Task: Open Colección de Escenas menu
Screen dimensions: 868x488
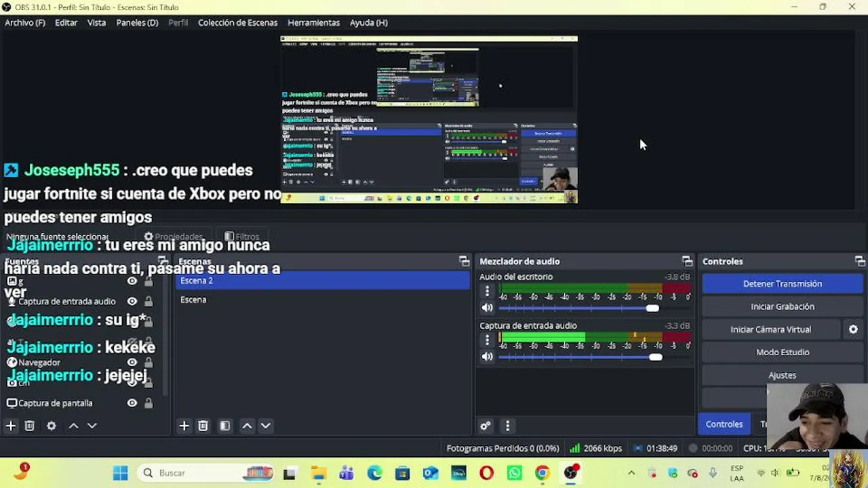Action: [237, 22]
